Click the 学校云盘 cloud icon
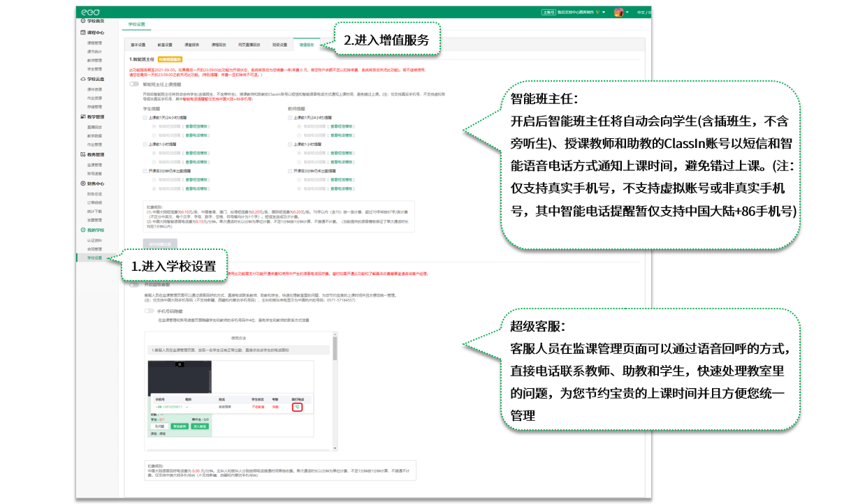Screen dimensions: 865x504 (82, 79)
